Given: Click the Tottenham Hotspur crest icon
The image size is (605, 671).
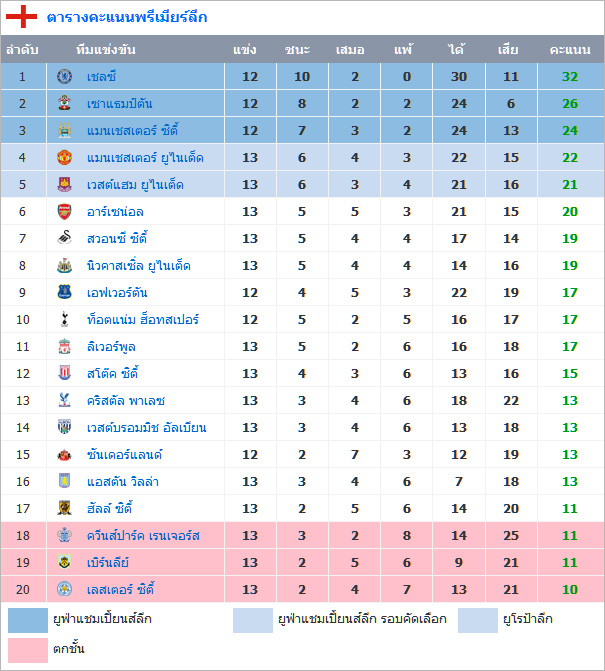Looking at the screenshot, I should (65, 320).
